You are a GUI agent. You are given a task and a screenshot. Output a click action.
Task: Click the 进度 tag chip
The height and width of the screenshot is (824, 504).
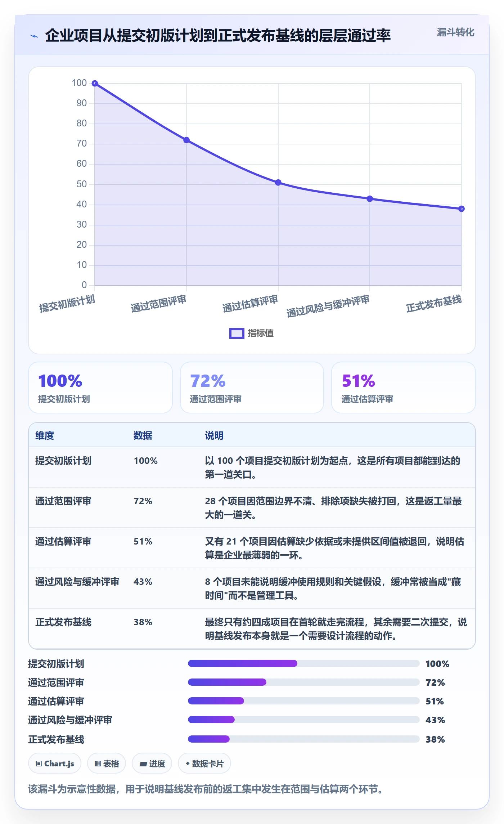tap(152, 763)
